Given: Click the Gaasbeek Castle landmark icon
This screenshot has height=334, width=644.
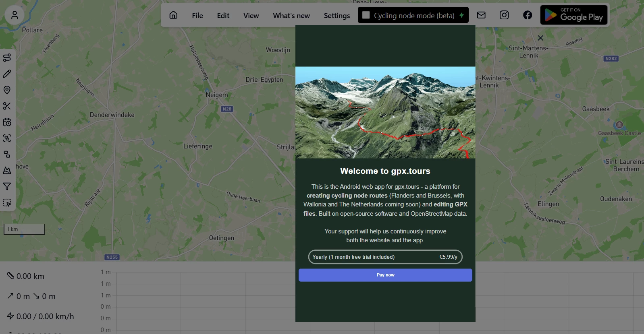Looking at the screenshot, I should [x=619, y=125].
